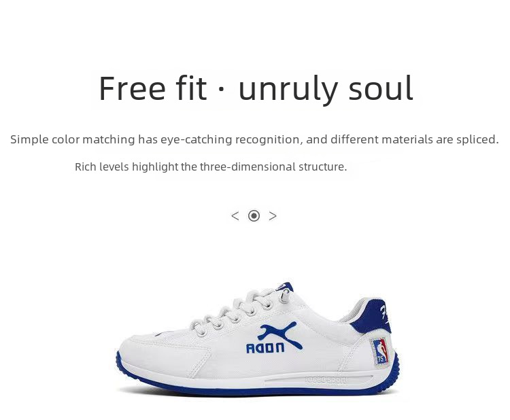Screen dimensions: 510x420
Task: Click the phrase 'three-dimensional structure'
Action: 273,167
